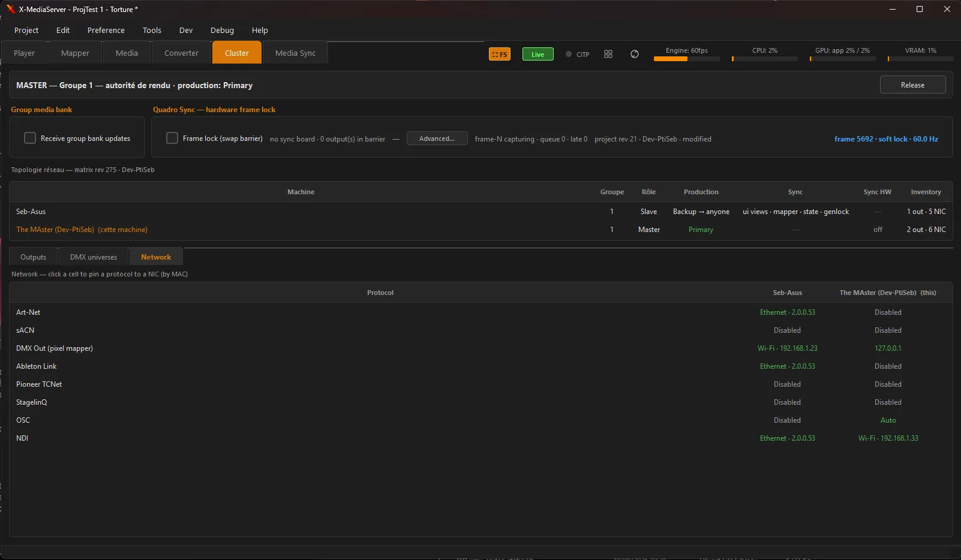The width and height of the screenshot is (961, 560).
Task: Open the DMX universes sub-tab
Action: tap(94, 257)
